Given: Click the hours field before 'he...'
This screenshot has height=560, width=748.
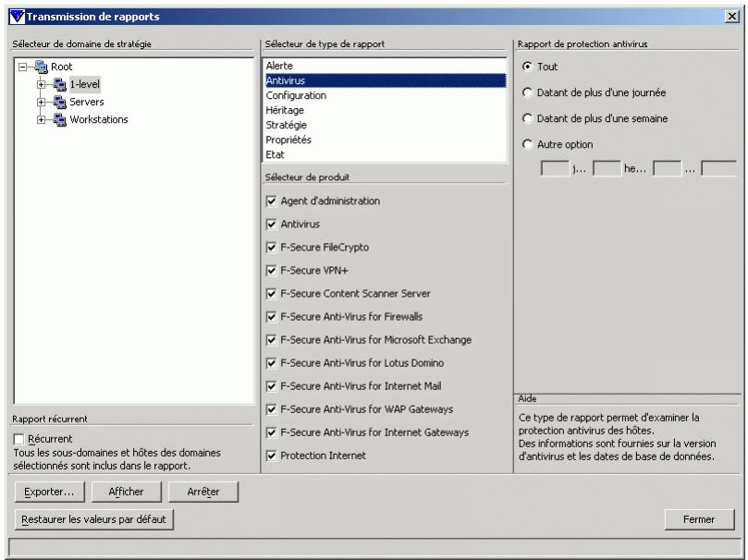Looking at the screenshot, I should coord(607,168).
